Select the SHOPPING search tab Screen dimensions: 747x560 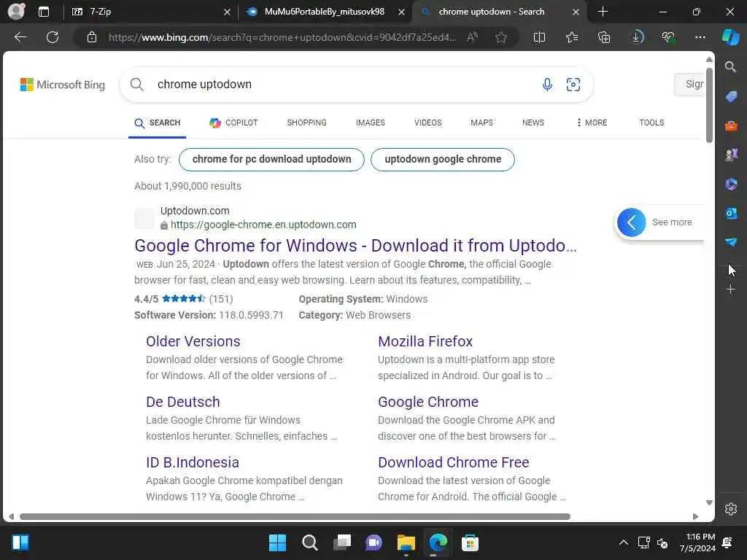[x=307, y=122]
